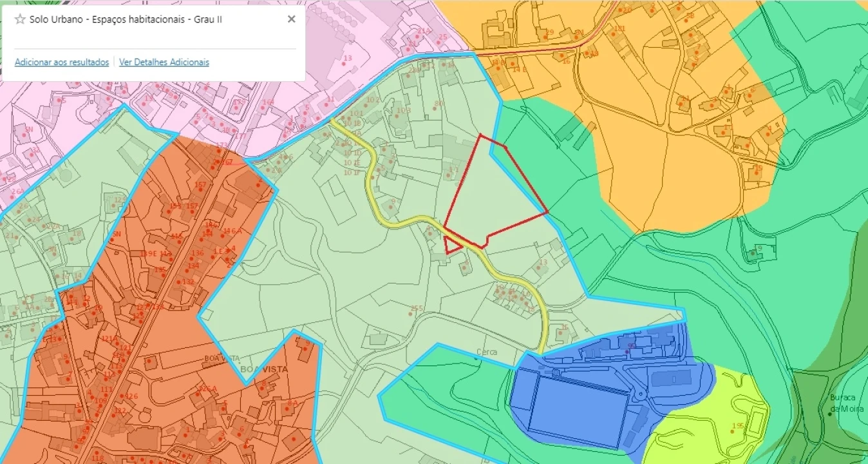This screenshot has width=868, height=464.
Task: Click address marker 13 in the pink zone
Action: [348, 59]
